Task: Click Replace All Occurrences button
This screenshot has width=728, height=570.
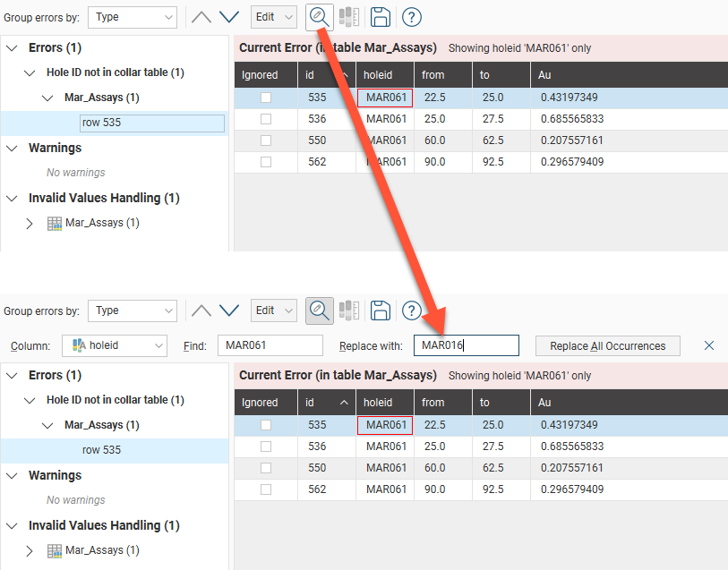Action: (608, 345)
